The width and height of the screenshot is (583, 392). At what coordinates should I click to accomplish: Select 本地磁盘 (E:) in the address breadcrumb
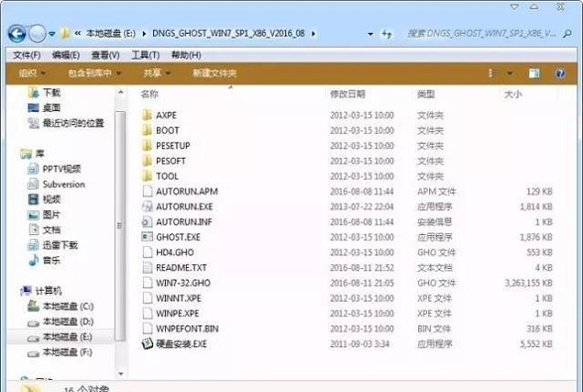pyautogui.click(x=111, y=34)
